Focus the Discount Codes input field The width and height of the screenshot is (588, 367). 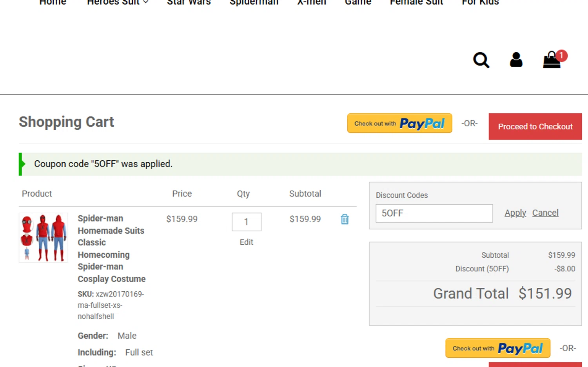click(434, 213)
